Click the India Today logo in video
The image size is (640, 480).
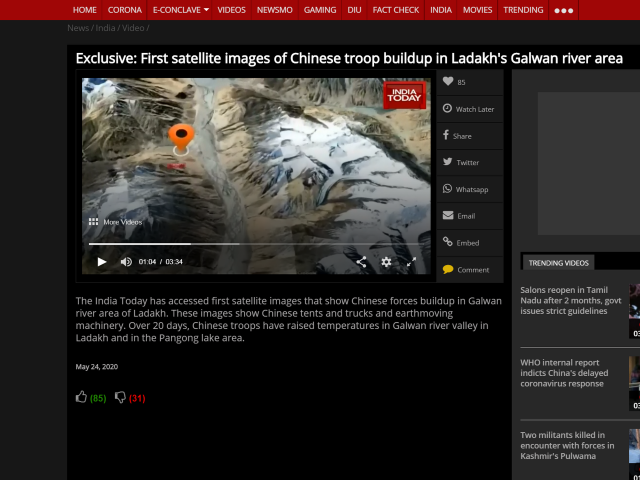[x=404, y=95]
